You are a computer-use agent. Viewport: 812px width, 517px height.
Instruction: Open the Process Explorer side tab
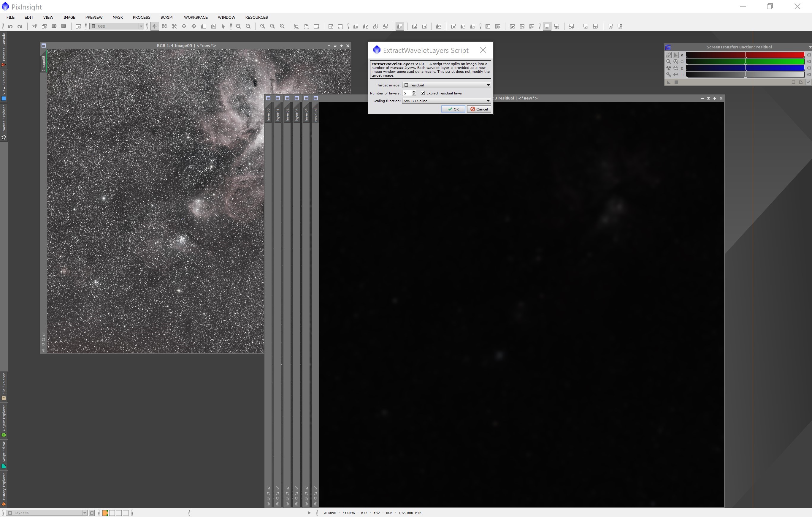[x=4, y=122]
